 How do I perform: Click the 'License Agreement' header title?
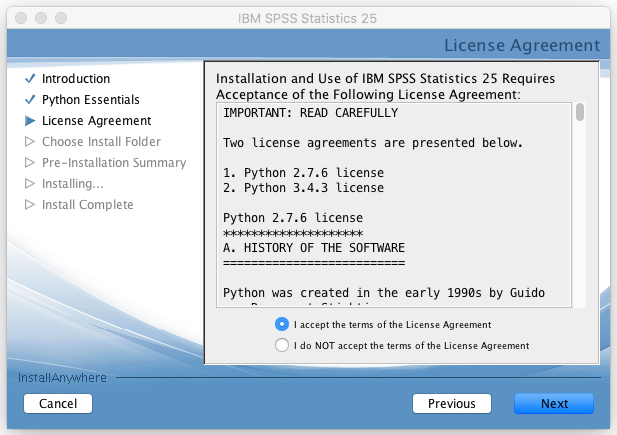[x=522, y=45]
